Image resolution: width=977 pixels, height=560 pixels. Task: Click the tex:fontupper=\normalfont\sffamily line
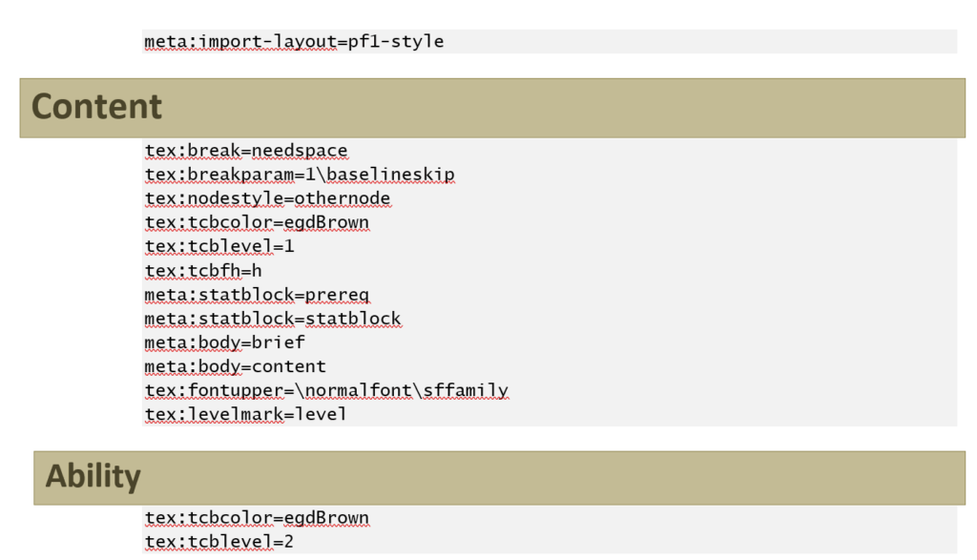(326, 390)
